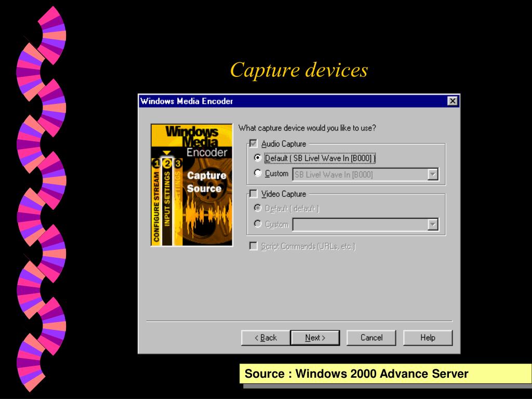Choose the Custom audio capture radio button
This screenshot has width=532, height=399.
258,173
